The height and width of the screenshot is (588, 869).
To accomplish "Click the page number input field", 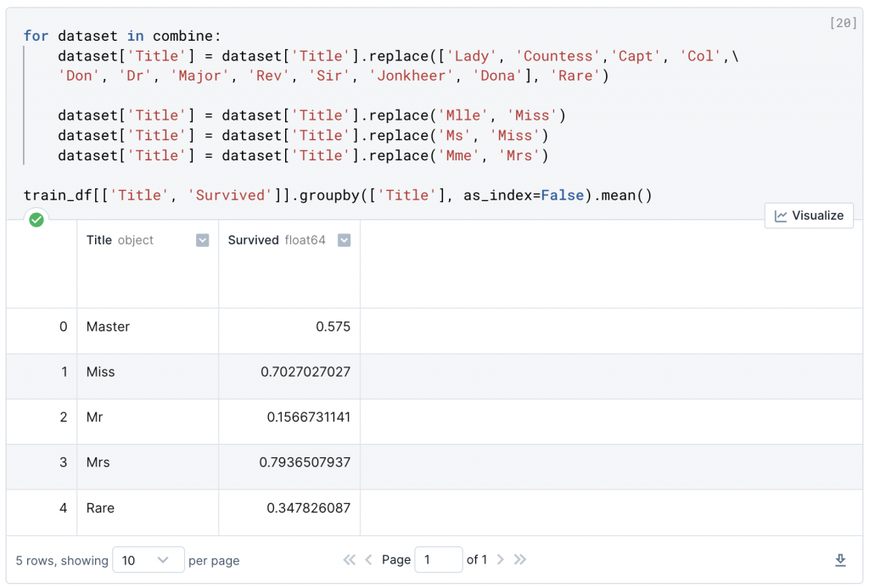I will pos(438,560).
